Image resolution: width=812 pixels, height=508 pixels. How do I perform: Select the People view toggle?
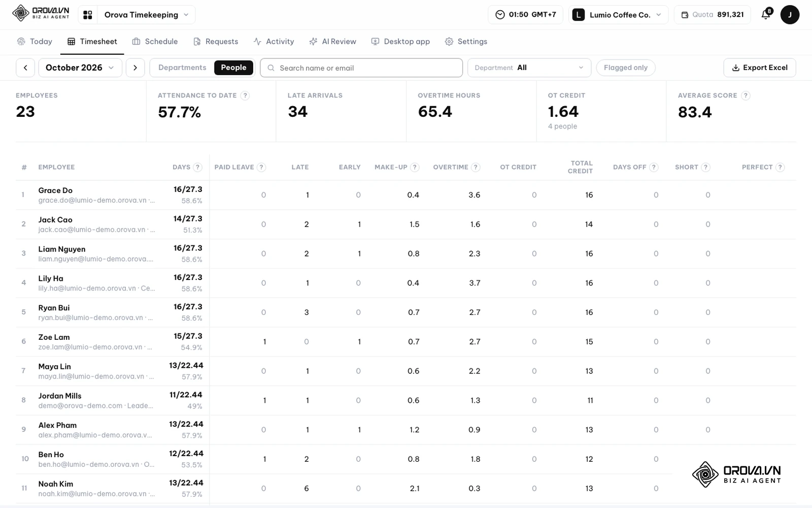[x=233, y=68]
